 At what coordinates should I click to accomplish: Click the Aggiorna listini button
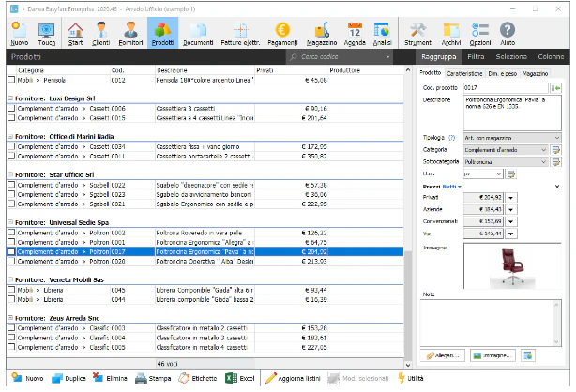coord(293,378)
